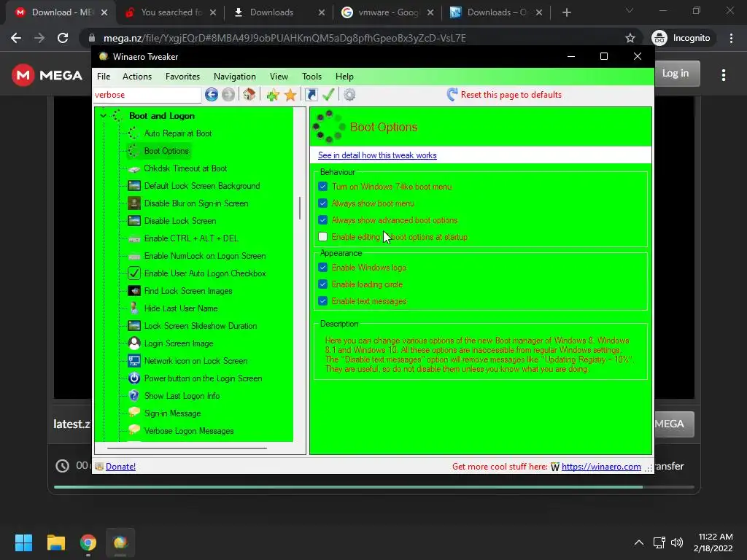Viewport: 747px width, 560px height.
Task: Select Enable CTRL + ALT + DEL item
Action: coord(191,238)
